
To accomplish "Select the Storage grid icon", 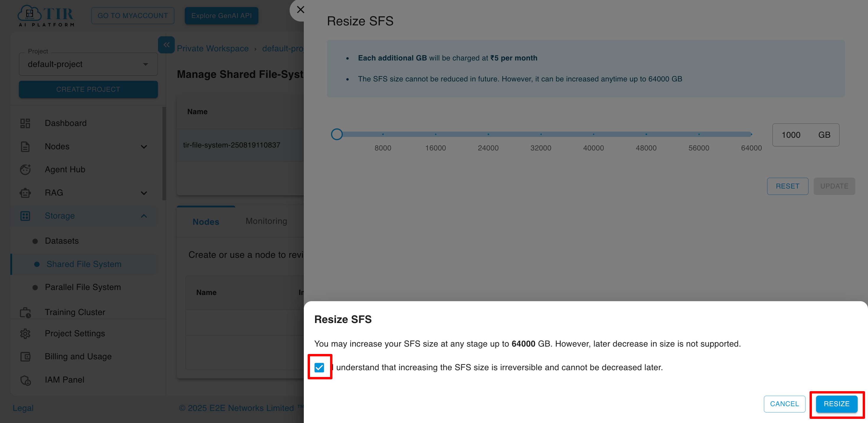I will pos(25,216).
